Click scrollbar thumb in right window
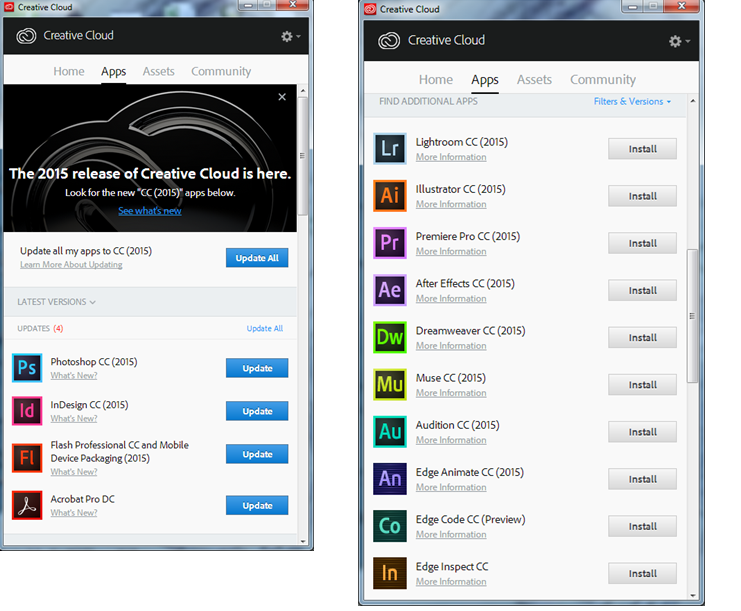 click(692, 316)
